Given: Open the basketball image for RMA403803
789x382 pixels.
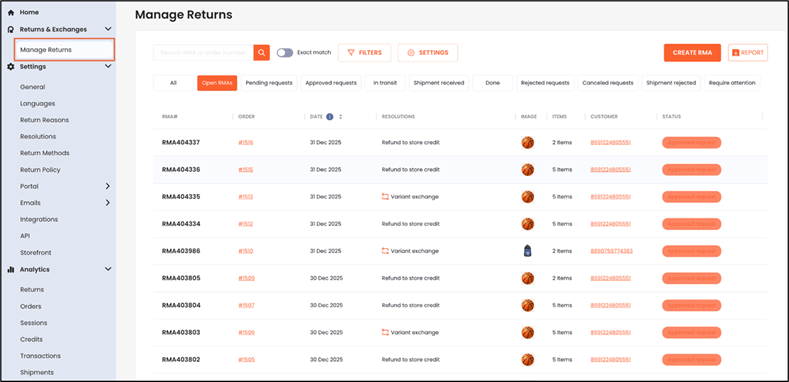Looking at the screenshot, I should coord(527,332).
